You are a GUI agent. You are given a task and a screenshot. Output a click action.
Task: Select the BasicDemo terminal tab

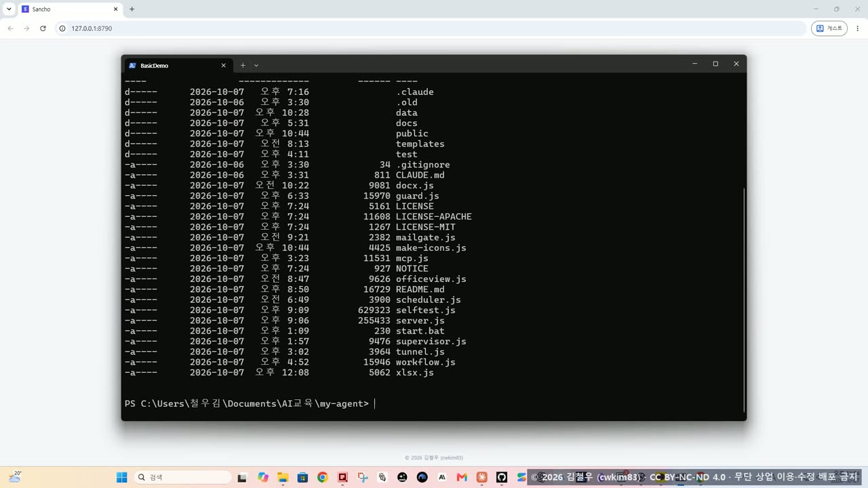click(178, 65)
